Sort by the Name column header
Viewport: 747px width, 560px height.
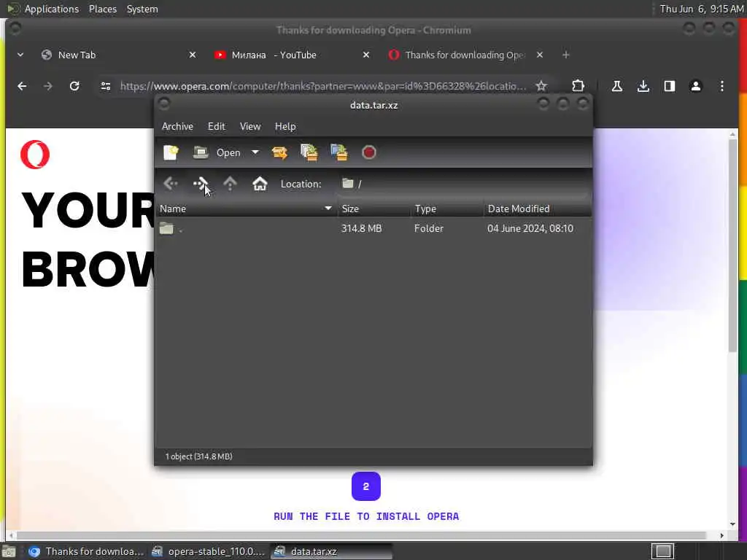pyautogui.click(x=247, y=209)
